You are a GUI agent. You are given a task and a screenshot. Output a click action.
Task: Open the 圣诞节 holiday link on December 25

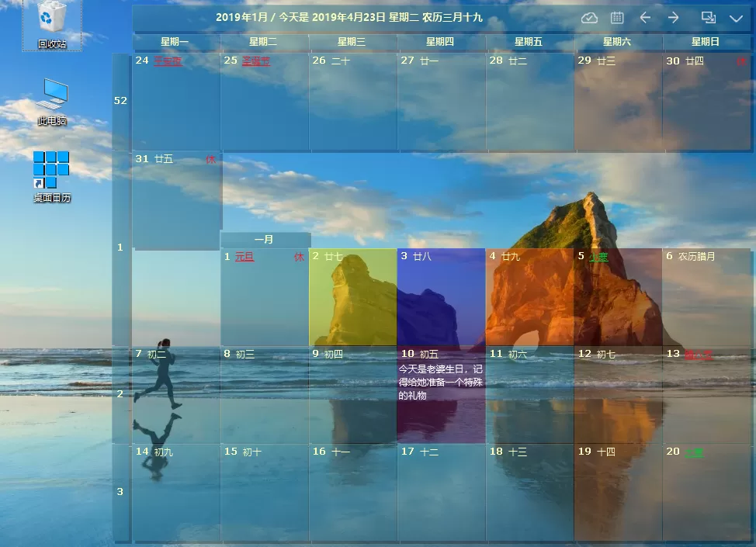point(255,60)
